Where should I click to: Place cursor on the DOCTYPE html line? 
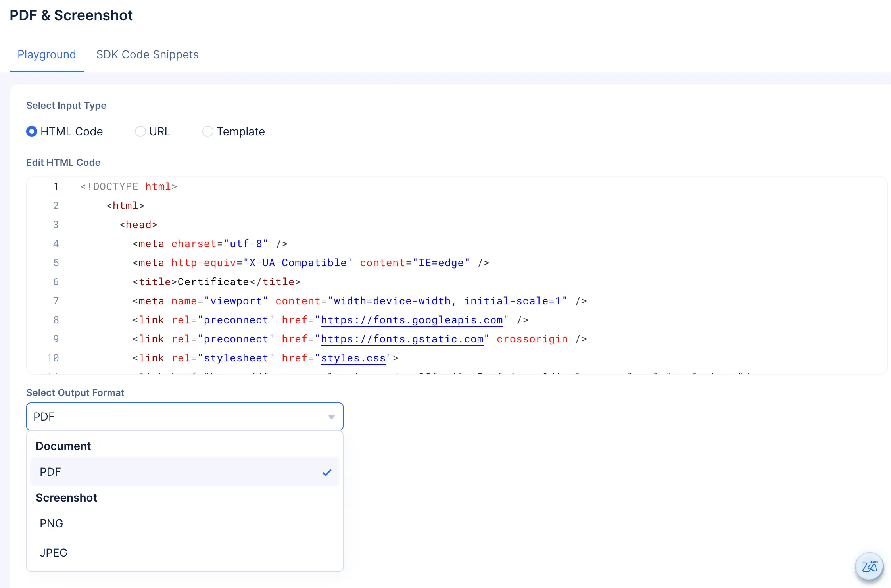coord(129,186)
